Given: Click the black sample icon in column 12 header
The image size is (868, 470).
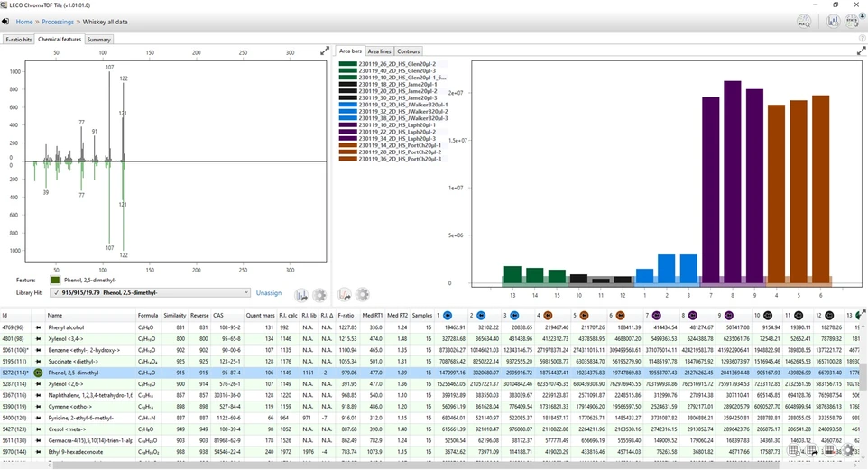Looking at the screenshot, I should 828,316.
